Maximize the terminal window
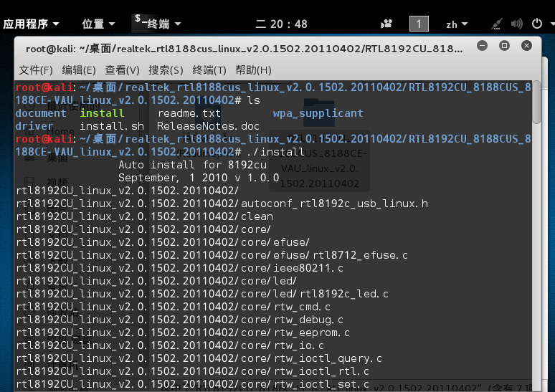555x392 pixels. [x=504, y=46]
